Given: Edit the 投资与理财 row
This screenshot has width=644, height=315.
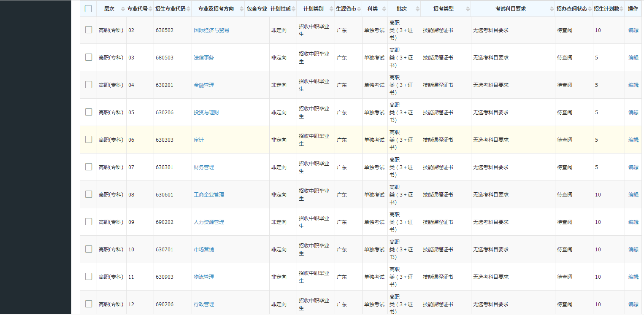Looking at the screenshot, I should tap(633, 113).
